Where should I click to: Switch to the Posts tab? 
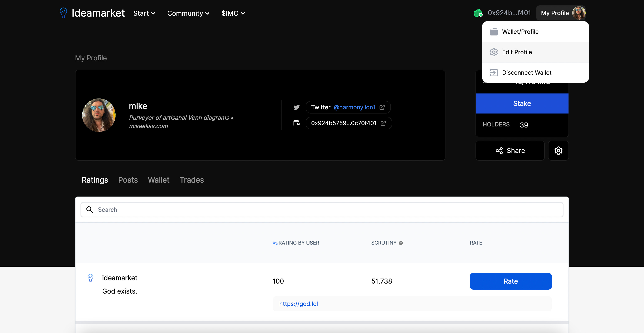(128, 180)
